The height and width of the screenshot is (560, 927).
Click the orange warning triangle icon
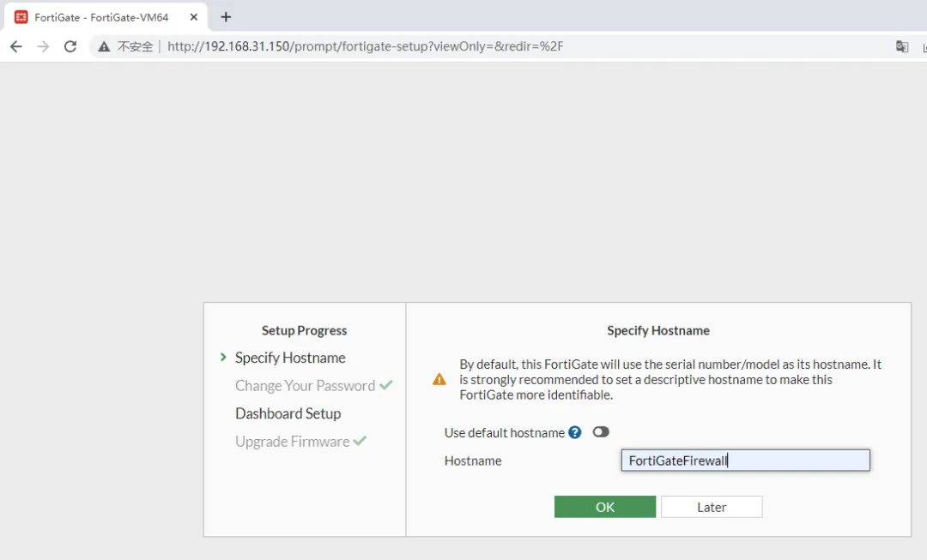tap(439, 379)
